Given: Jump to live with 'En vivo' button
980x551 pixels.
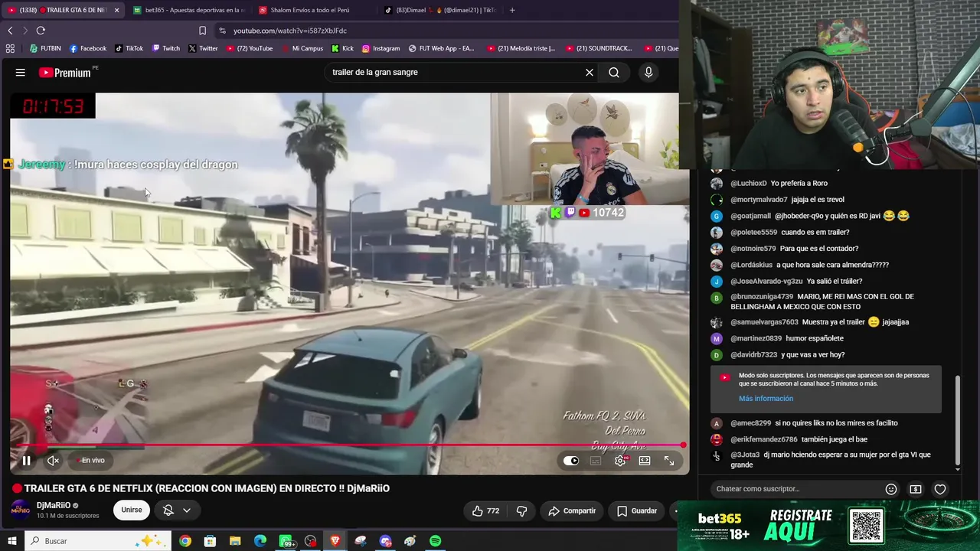Looking at the screenshot, I should coord(92,461).
